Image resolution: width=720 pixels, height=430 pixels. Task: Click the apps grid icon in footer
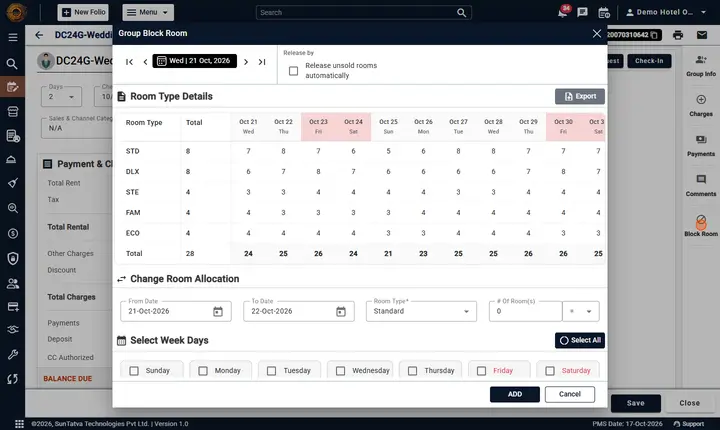[x=19, y=424]
